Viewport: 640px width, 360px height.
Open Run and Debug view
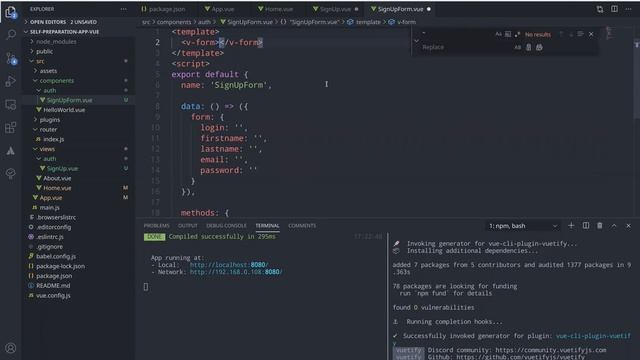coord(11,81)
